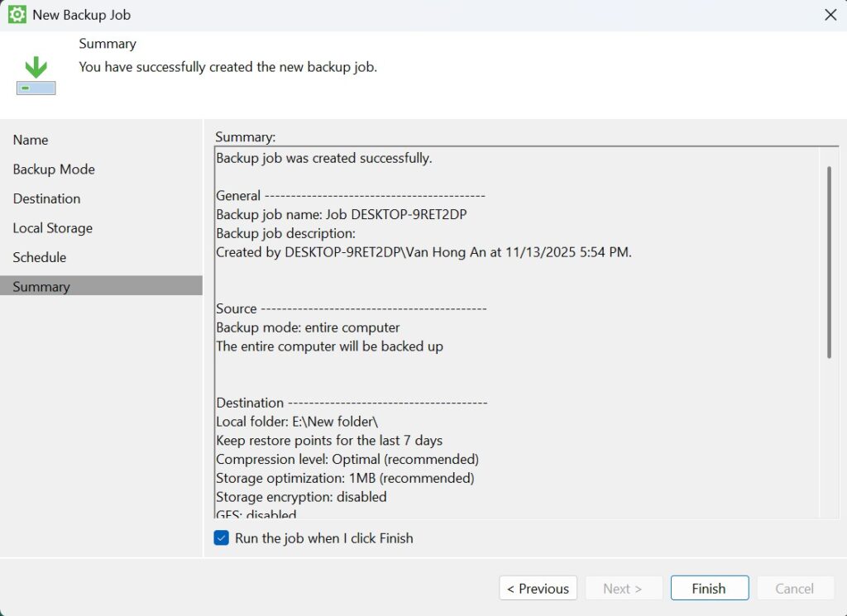Image resolution: width=847 pixels, height=616 pixels.
Task: Select the highlighted Summary step
Action: click(x=41, y=287)
